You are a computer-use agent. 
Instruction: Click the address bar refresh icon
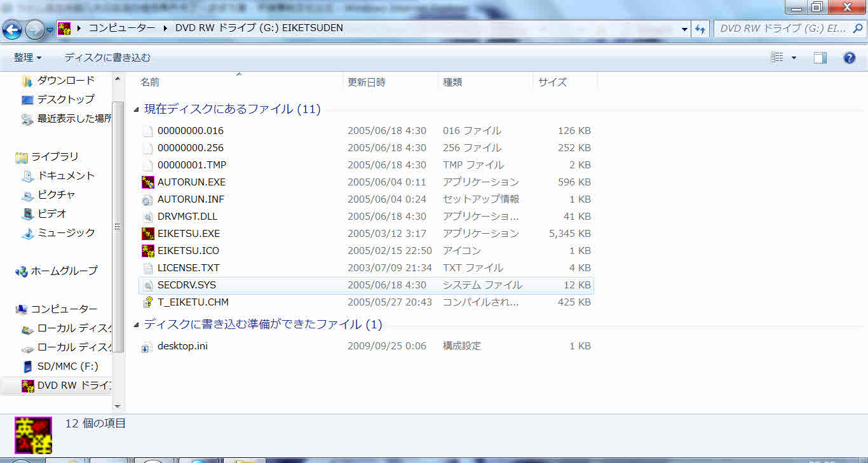click(700, 29)
